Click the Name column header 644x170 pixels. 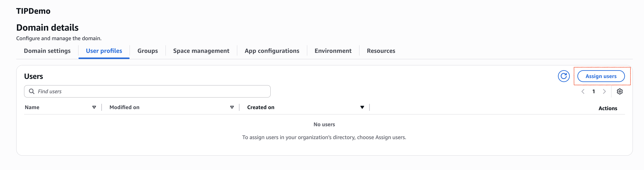pos(32,107)
